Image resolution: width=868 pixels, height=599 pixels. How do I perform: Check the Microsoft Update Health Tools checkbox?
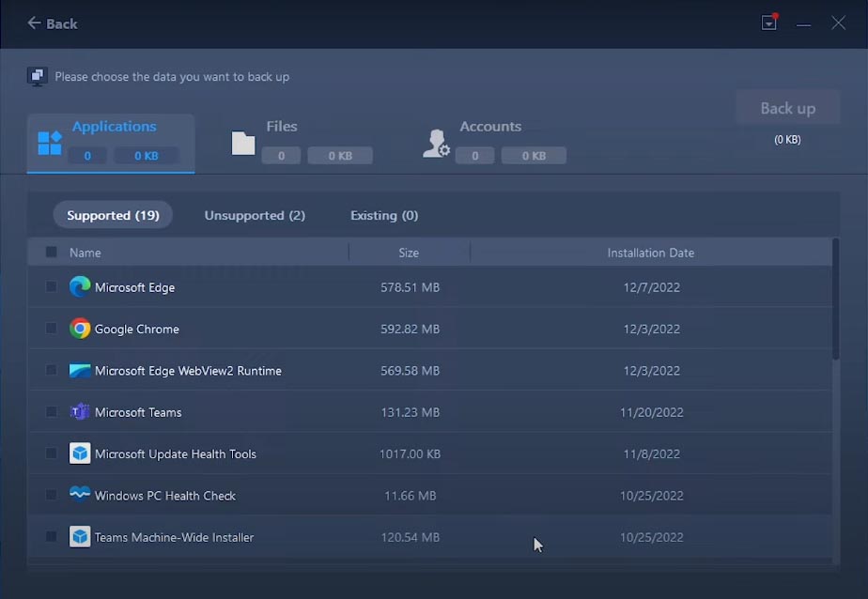[x=51, y=453]
